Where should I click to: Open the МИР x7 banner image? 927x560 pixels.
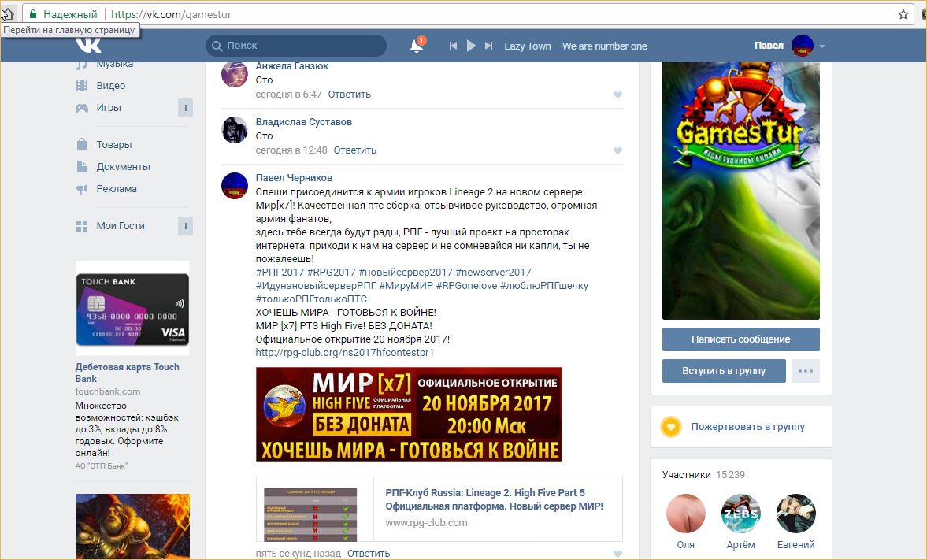tap(409, 414)
